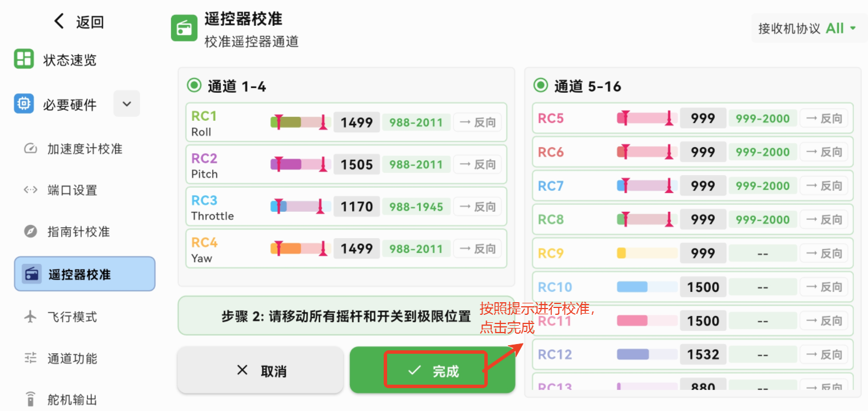Toggle reverse for RC3 Throttle
The width and height of the screenshot is (868, 411).
pyautogui.click(x=477, y=207)
